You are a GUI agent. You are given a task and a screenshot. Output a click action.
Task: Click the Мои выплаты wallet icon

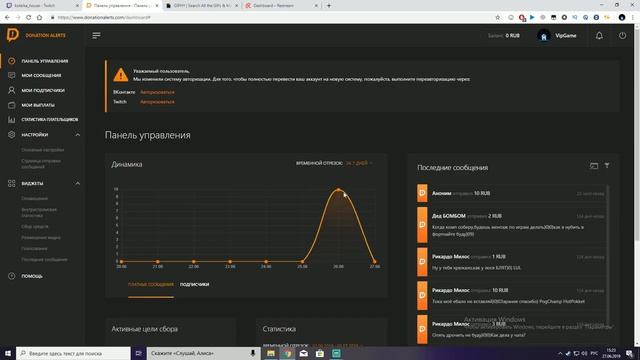[11, 105]
